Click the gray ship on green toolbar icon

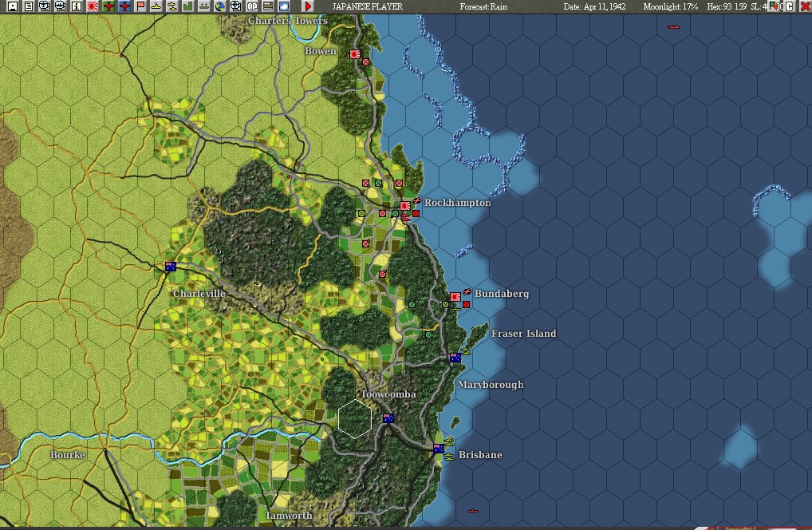[x=204, y=6]
